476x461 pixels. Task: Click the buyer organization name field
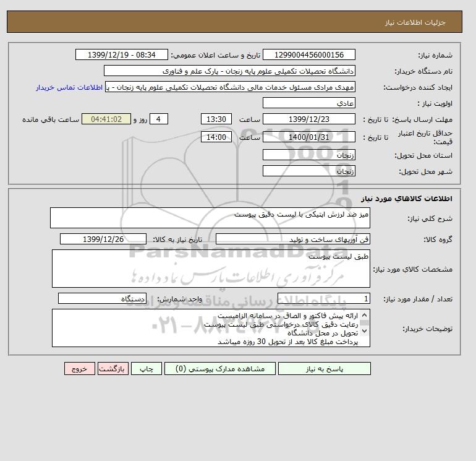(x=229, y=71)
